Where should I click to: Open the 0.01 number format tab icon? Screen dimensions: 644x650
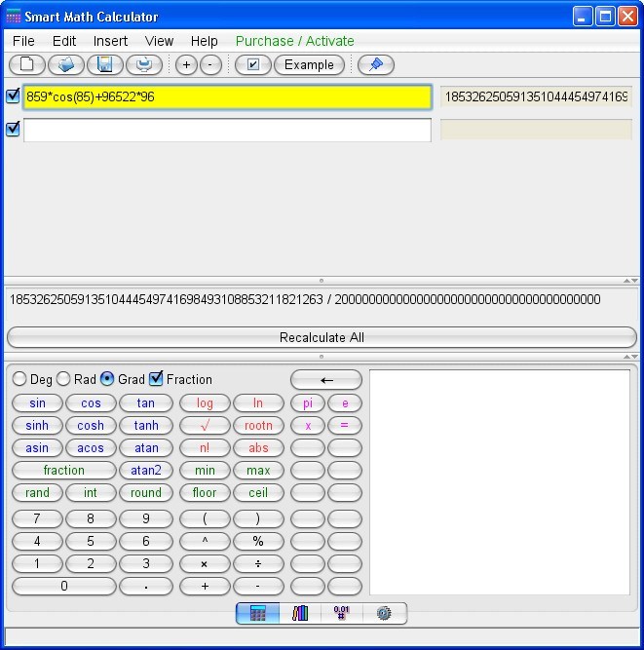[341, 613]
